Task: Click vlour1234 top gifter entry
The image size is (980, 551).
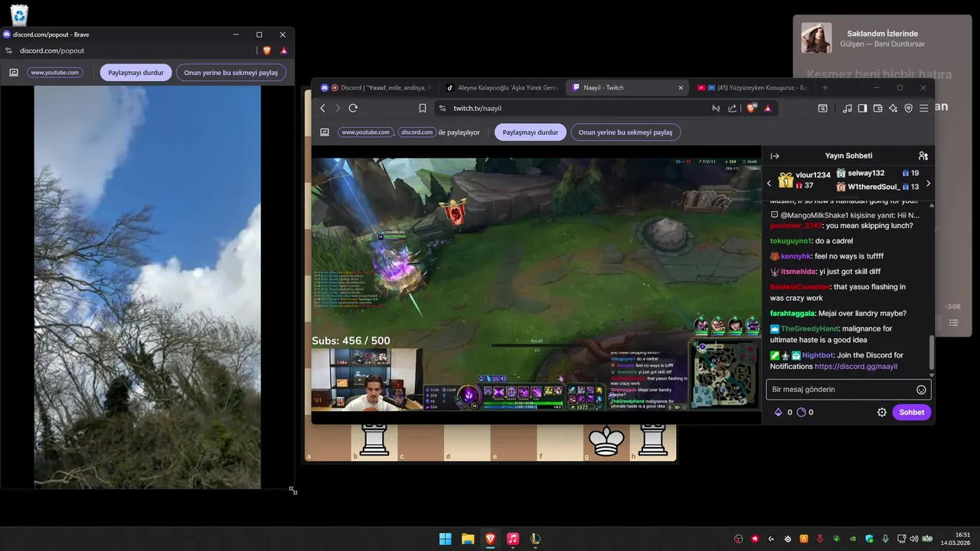Action: coord(804,180)
